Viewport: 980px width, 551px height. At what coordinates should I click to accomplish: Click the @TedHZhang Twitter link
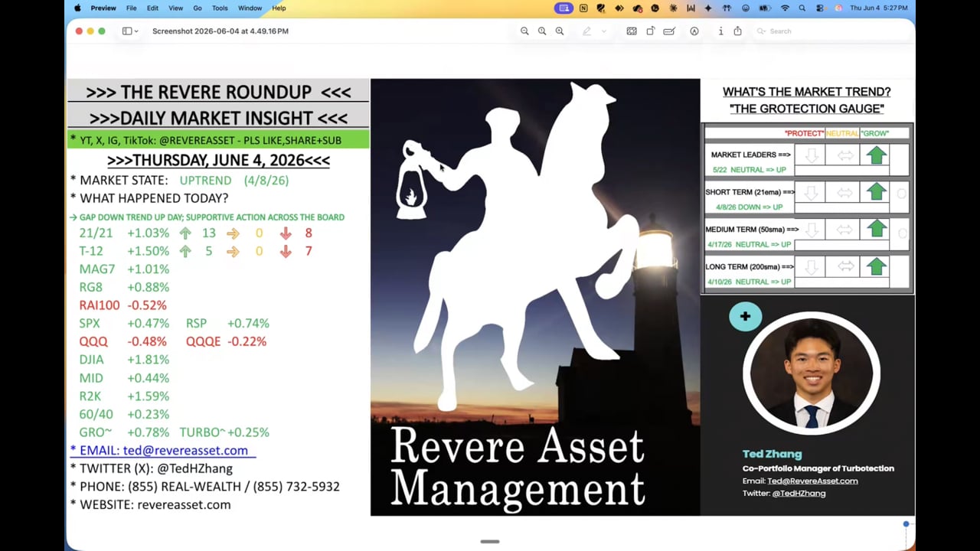(x=799, y=494)
